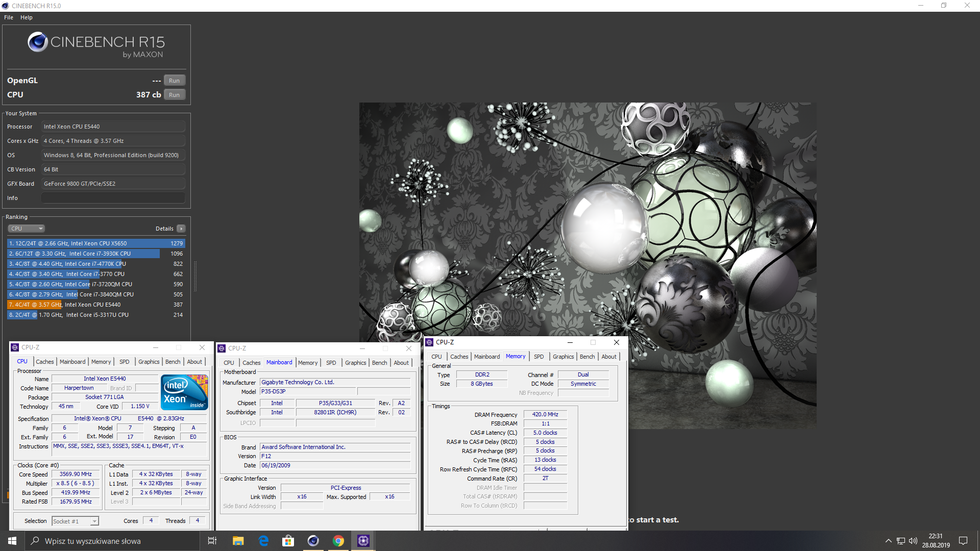Click middle CPU-Z window title icon

pos(222,348)
